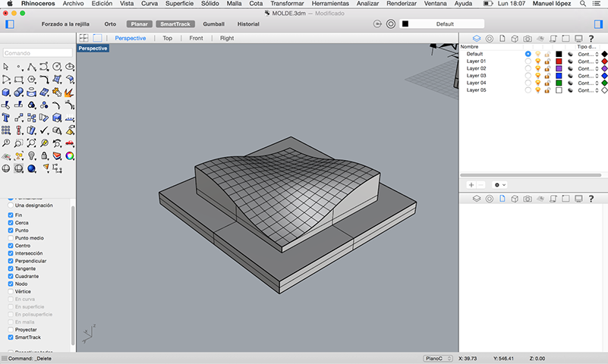Uncheck the SmartTrack checkbox
Screen dimensions: 608x364
pos(11,337)
